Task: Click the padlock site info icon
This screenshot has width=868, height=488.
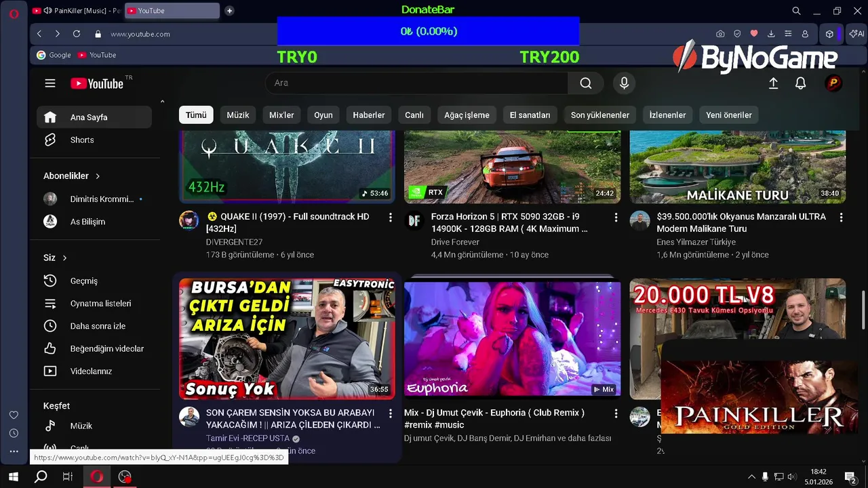Action: click(98, 34)
